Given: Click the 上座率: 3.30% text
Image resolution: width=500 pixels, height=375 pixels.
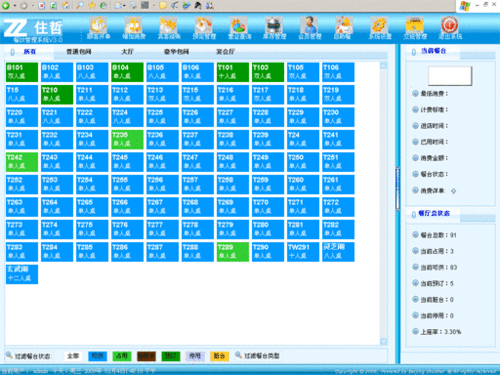Looking at the screenshot, I should pyautogui.click(x=441, y=332).
